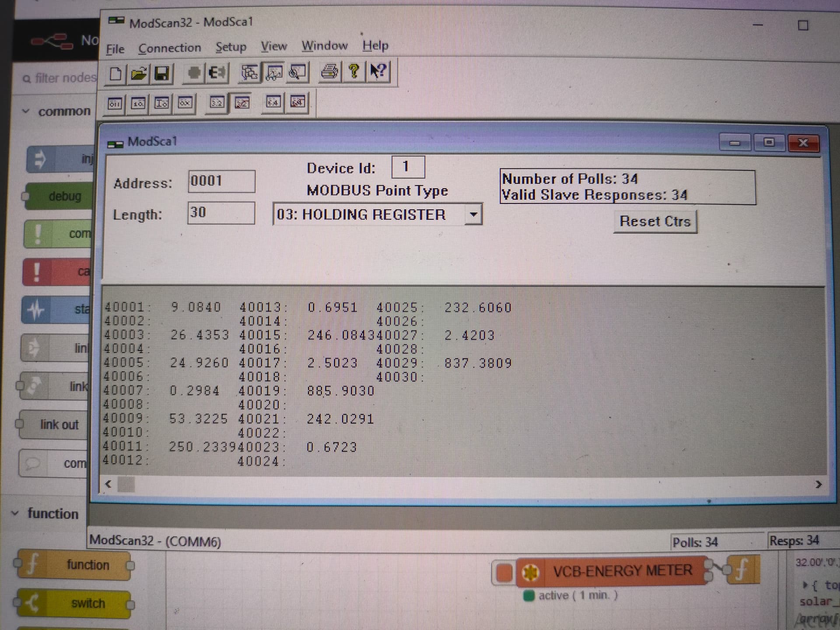Open the MODBUS Point Type dropdown

point(473,214)
